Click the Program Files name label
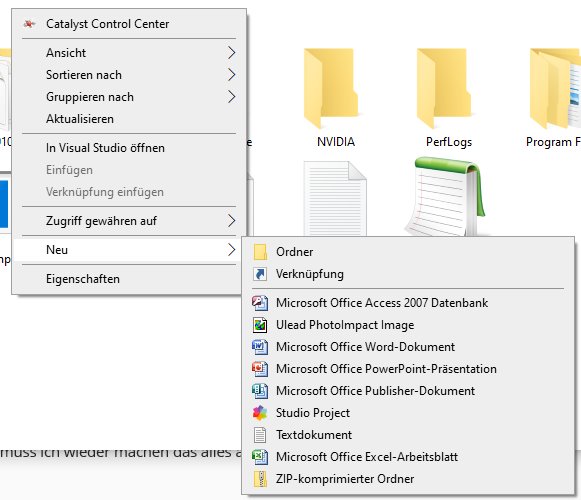This screenshot has width=581, height=500. [553, 142]
